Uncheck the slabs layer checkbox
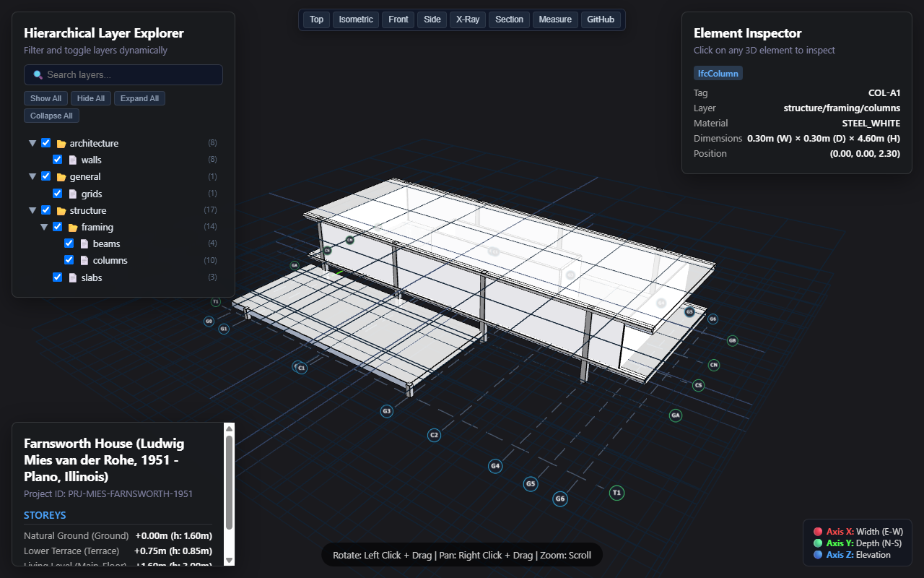 58,277
